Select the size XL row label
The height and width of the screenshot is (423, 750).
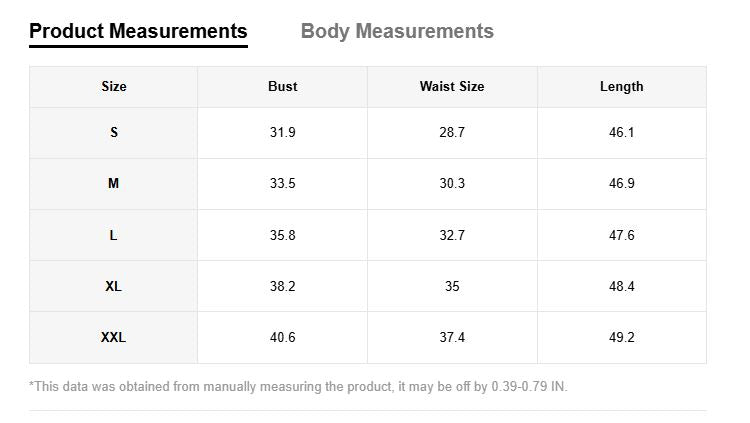[114, 287]
